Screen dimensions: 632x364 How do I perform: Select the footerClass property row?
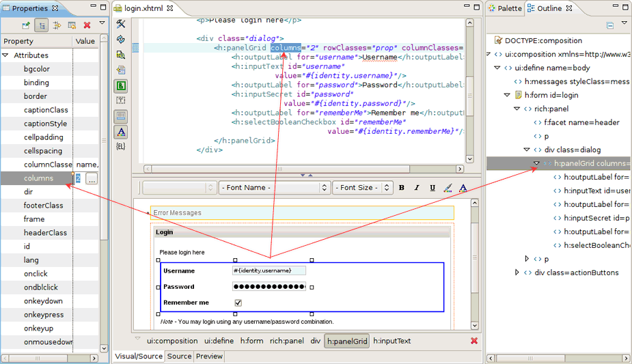click(49, 206)
